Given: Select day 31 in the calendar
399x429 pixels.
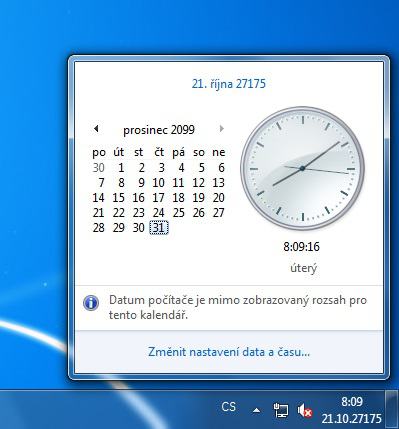Looking at the screenshot, I should [x=159, y=228].
